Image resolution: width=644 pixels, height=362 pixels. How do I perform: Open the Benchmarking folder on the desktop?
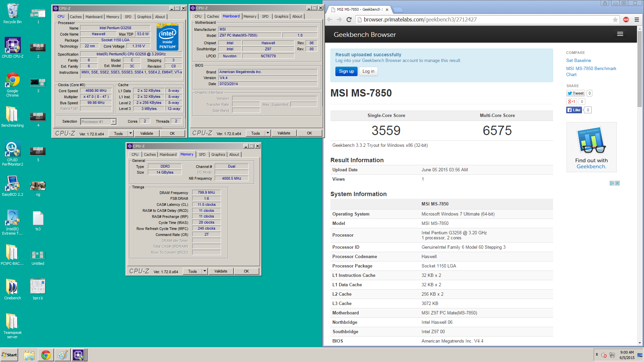12,116
